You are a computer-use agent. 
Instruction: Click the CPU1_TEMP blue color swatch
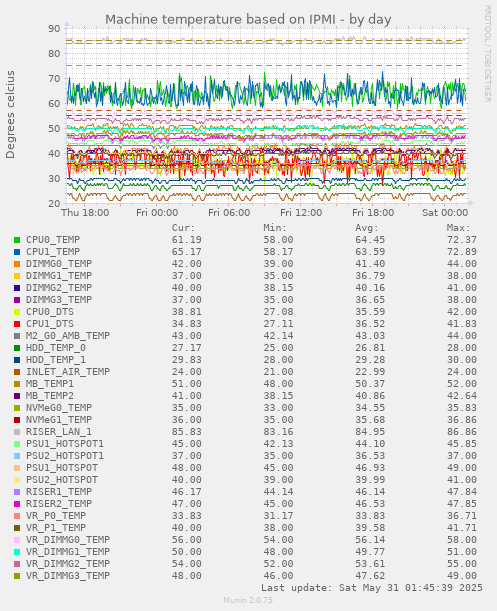tap(17, 252)
